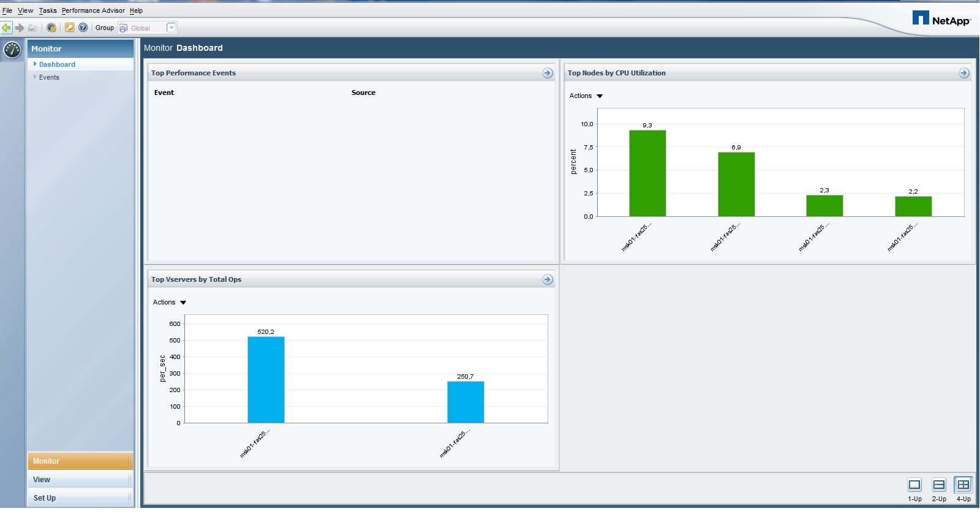980x522 pixels.
Task: Open the globe settings toolbar icon
Action: click(51, 28)
